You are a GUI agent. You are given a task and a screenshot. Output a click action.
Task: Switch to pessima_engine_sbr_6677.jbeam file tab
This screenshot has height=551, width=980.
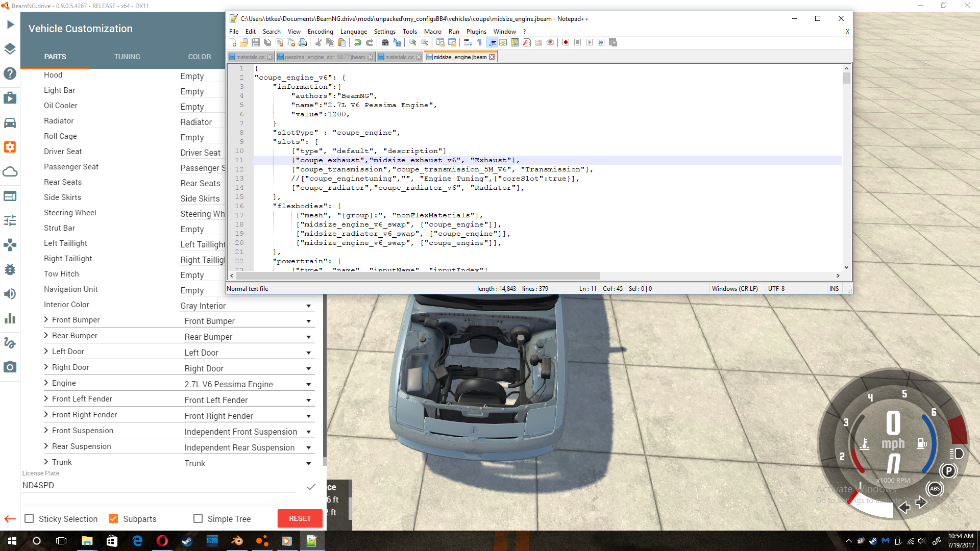(325, 57)
